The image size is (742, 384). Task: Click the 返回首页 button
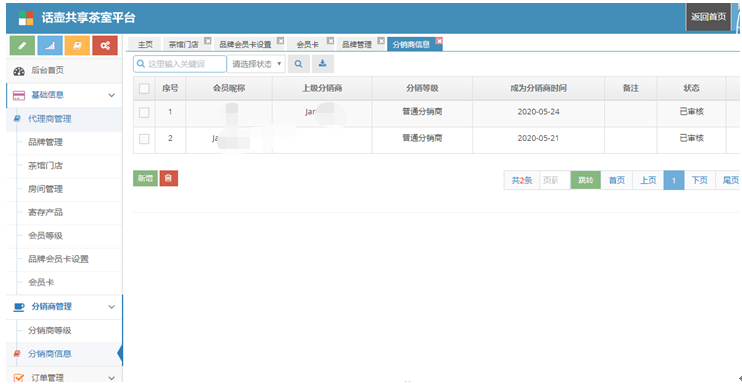coord(708,17)
